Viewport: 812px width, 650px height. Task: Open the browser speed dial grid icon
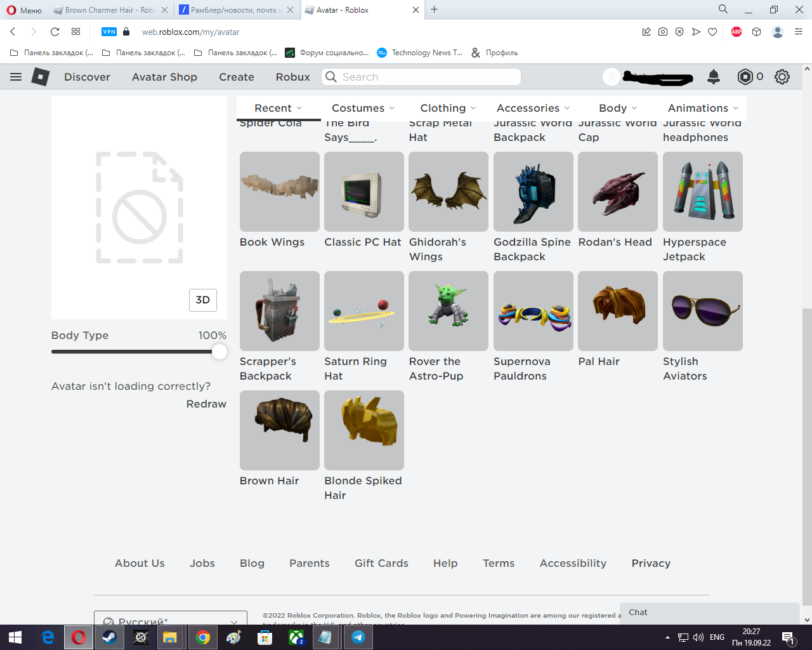tap(76, 32)
